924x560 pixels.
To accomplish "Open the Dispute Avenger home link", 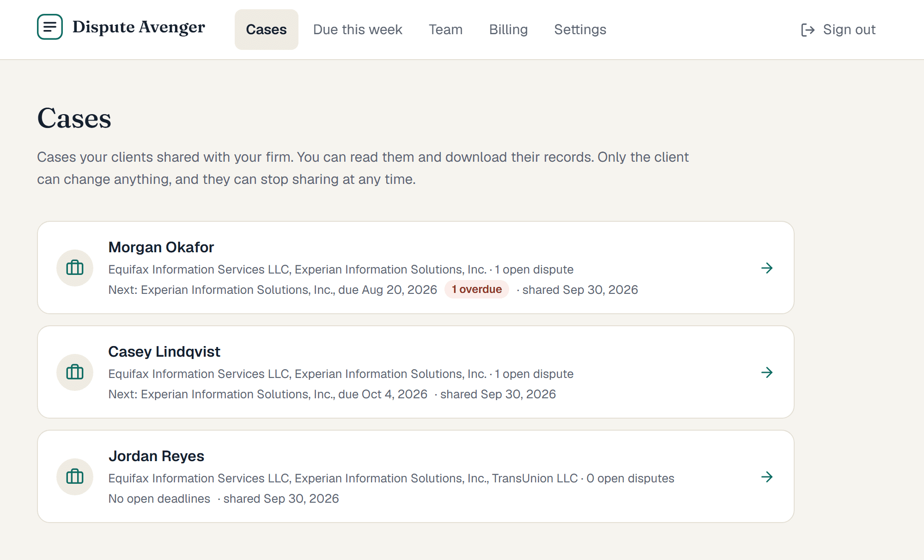I will click(121, 27).
